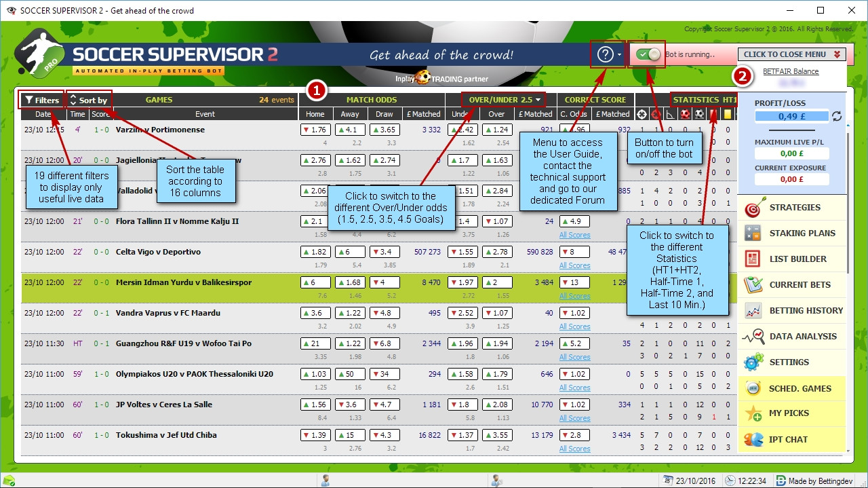Open the Betfair Balance link

tap(791, 71)
